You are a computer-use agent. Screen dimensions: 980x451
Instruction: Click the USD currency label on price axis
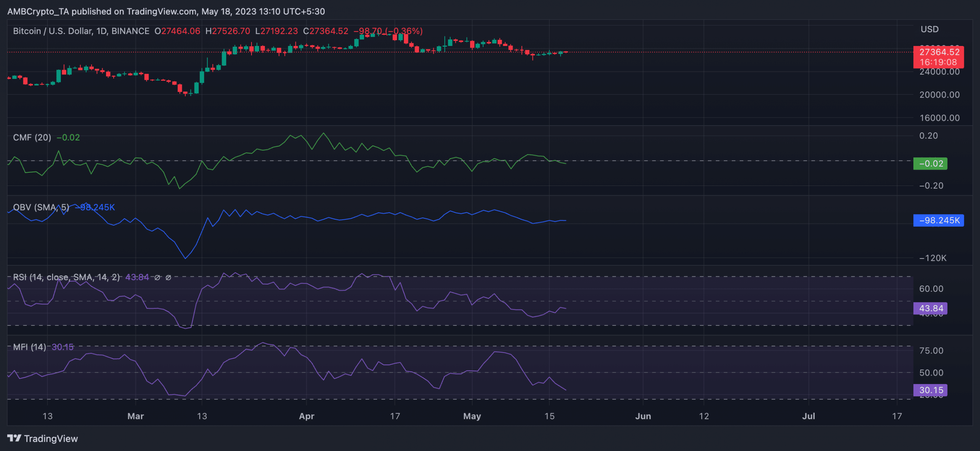(929, 29)
